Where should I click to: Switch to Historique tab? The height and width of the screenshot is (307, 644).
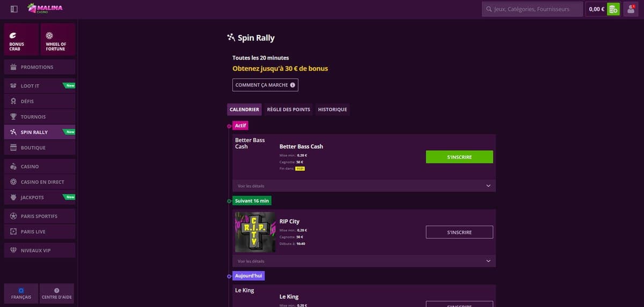tap(333, 109)
